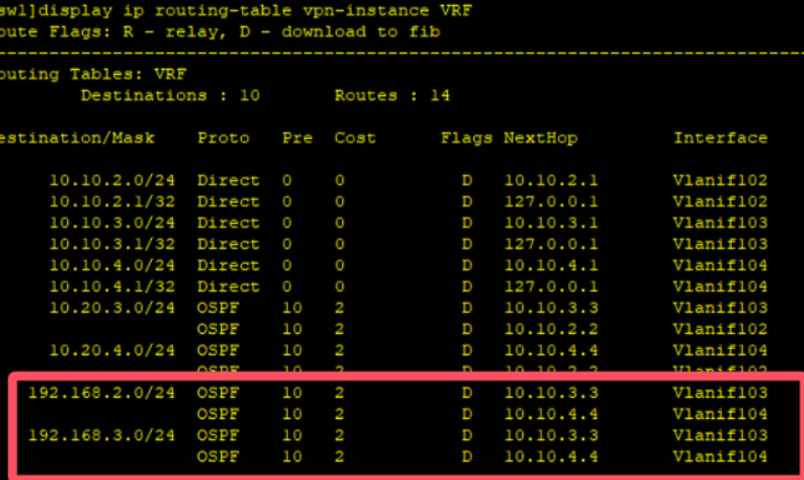Click the D flag in the 10.10.3.0/24 row
This screenshot has width=804, height=480.
coord(467,223)
